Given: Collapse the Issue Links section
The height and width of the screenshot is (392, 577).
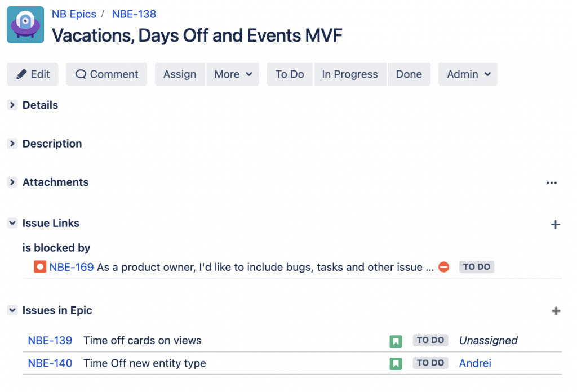Looking at the screenshot, I should [x=12, y=222].
